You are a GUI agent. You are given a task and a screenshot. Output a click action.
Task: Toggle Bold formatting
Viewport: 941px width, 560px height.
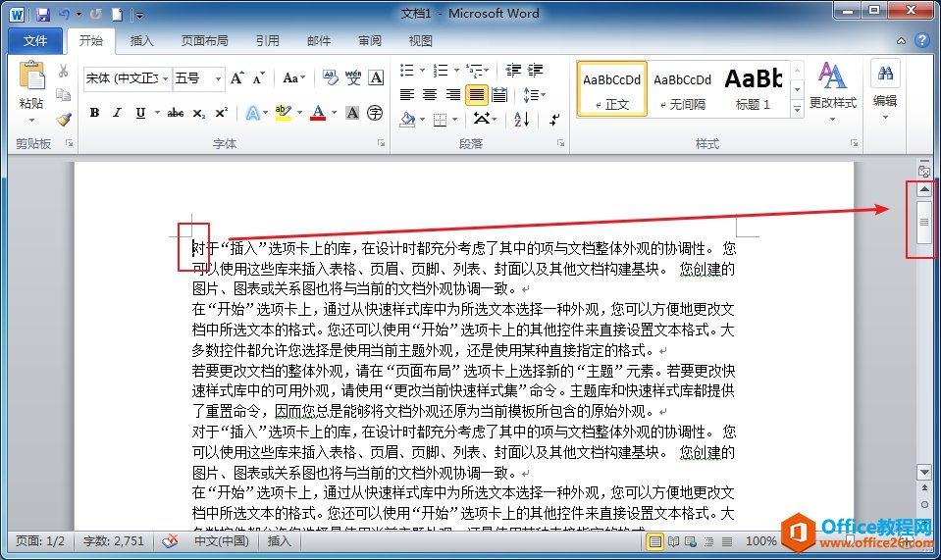tap(94, 113)
